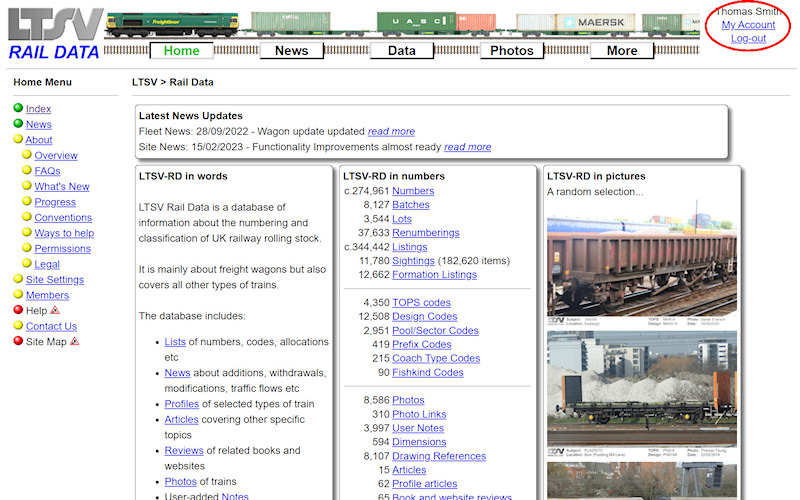Image resolution: width=800 pixels, height=500 pixels.
Task: Open the More navigation tab
Action: (621, 50)
